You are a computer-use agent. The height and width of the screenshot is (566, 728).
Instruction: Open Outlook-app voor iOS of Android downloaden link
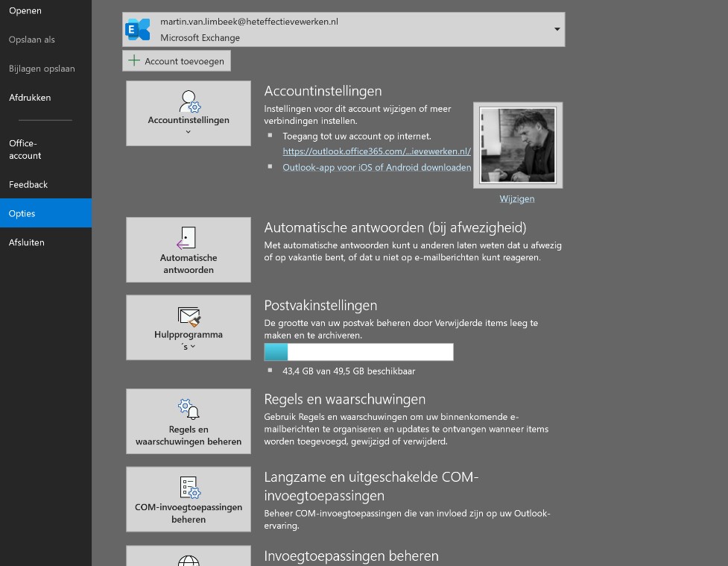[x=376, y=167]
